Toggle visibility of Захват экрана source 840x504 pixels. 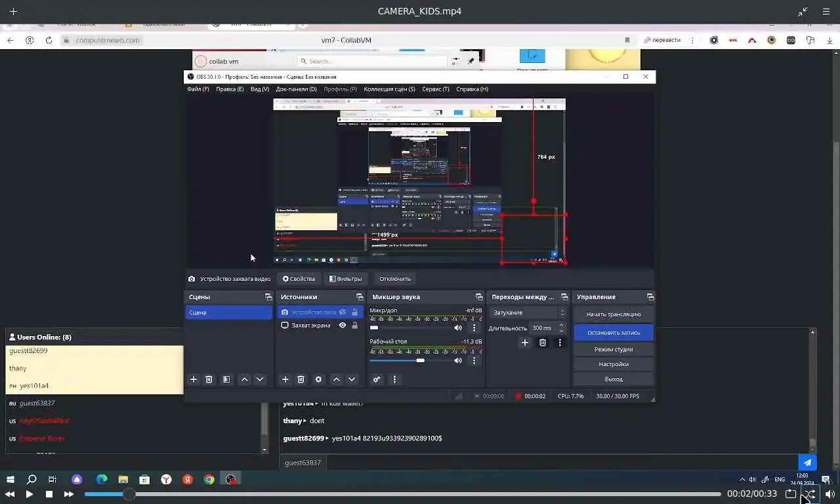[343, 325]
